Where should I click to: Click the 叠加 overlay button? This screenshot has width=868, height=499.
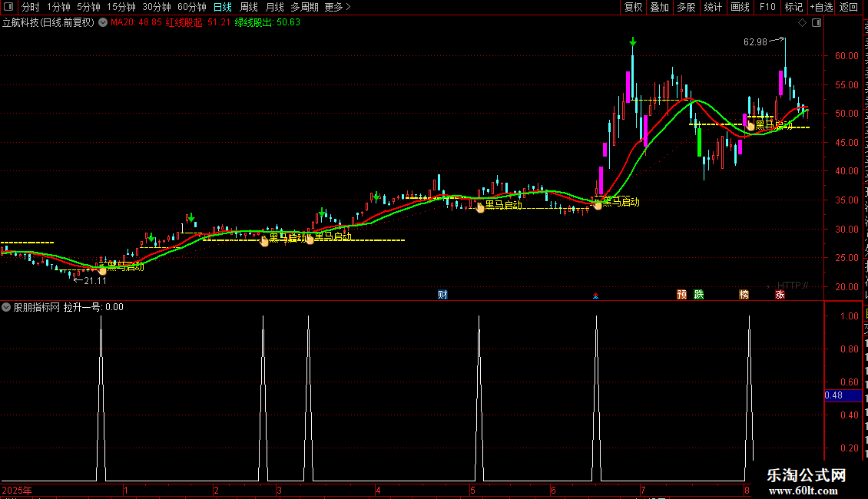coord(659,7)
